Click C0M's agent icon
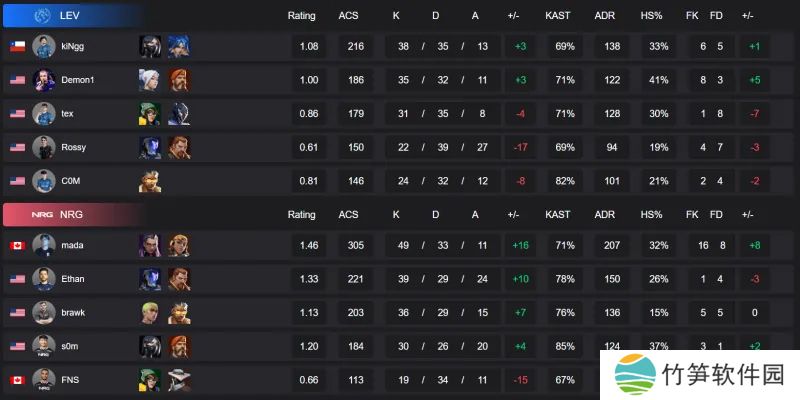 [x=150, y=181]
